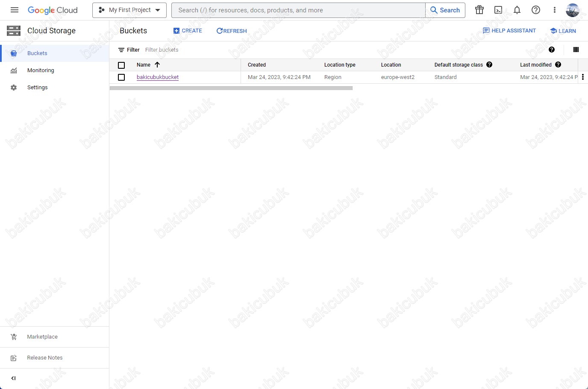Open the HELP ASSISTANT panel

click(x=509, y=31)
